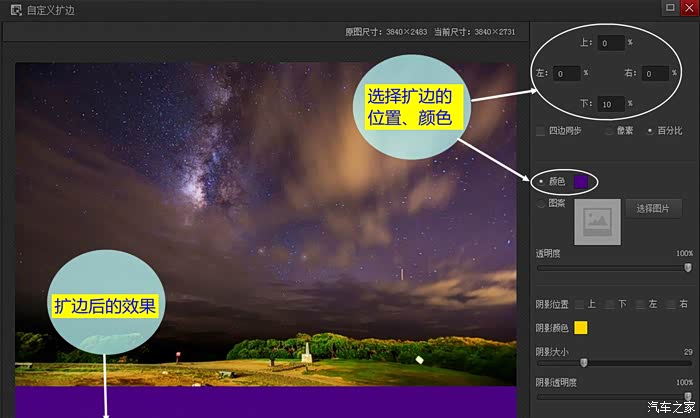Select the 颜色 radio option
The height and width of the screenshot is (418, 700).
pos(542,181)
